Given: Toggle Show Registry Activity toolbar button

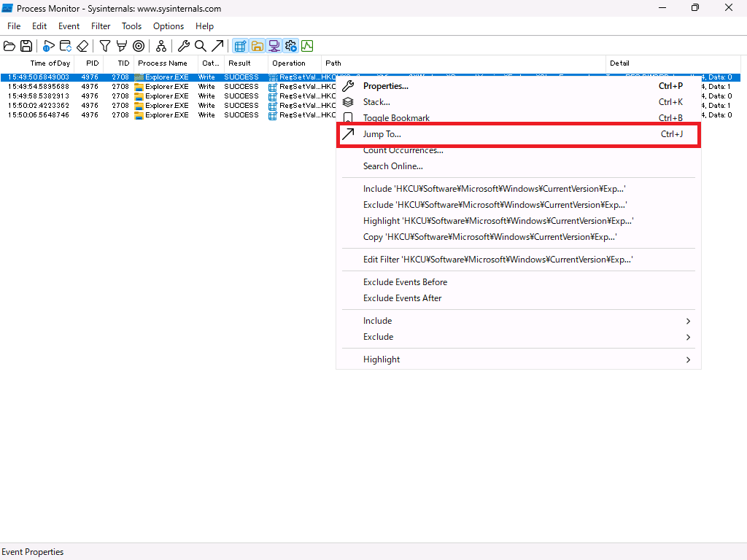Looking at the screenshot, I should tap(240, 46).
